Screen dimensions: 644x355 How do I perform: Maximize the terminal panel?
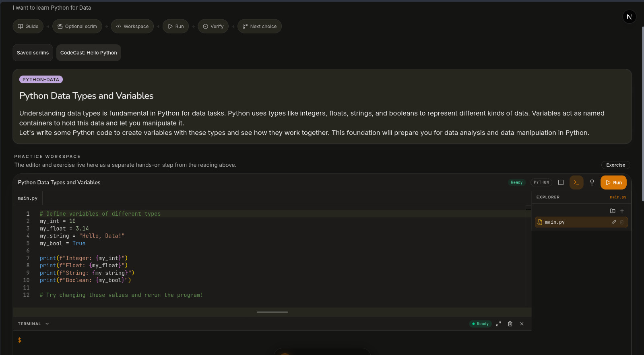click(499, 324)
